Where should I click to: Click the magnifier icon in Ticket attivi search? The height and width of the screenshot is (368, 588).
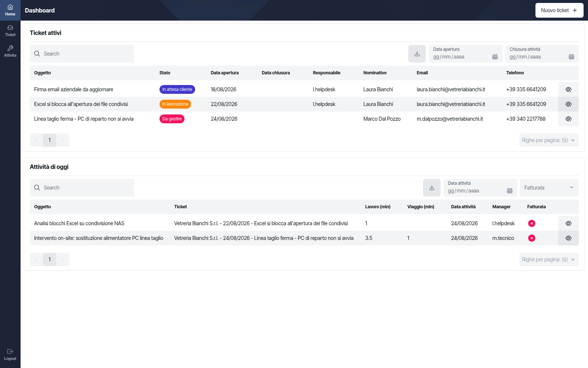click(37, 54)
